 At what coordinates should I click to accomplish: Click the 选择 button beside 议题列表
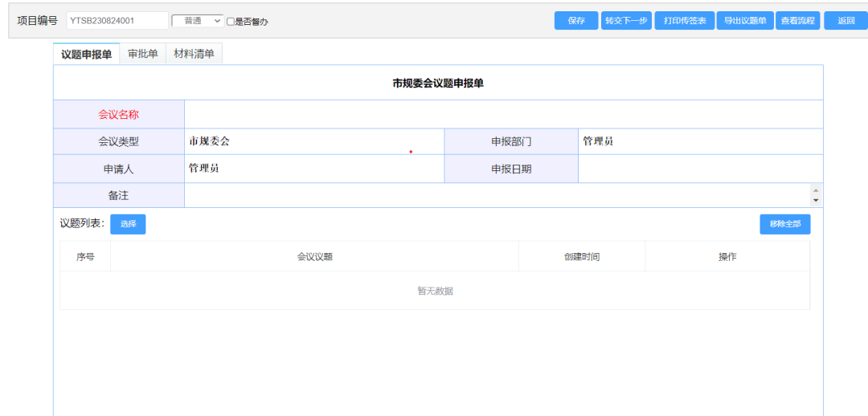[x=128, y=224]
